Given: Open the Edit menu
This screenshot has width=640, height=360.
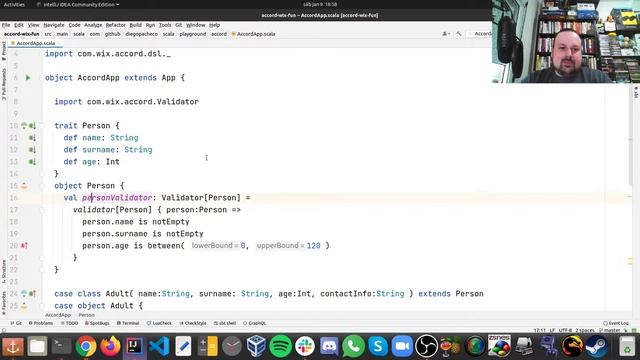Looking at the screenshot, I should tap(19, 25).
